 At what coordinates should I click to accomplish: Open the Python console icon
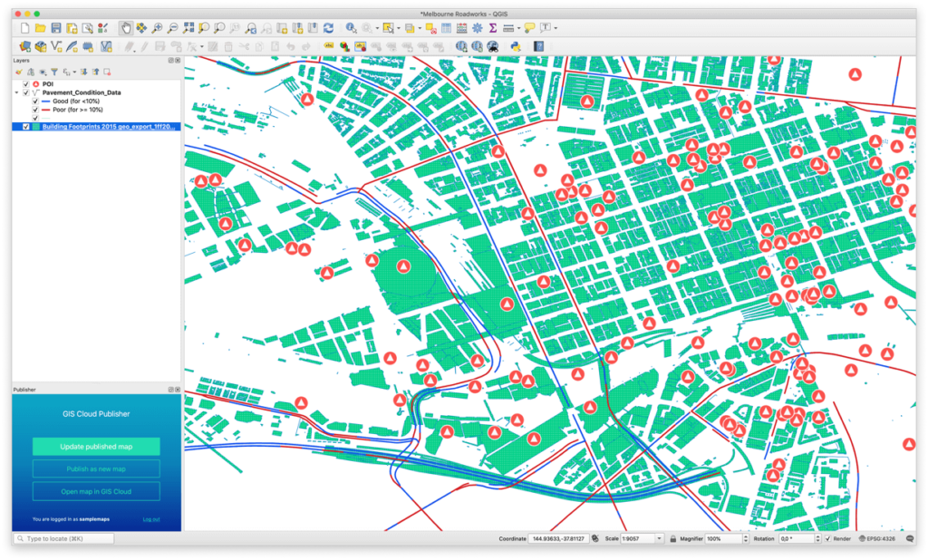tap(516, 46)
